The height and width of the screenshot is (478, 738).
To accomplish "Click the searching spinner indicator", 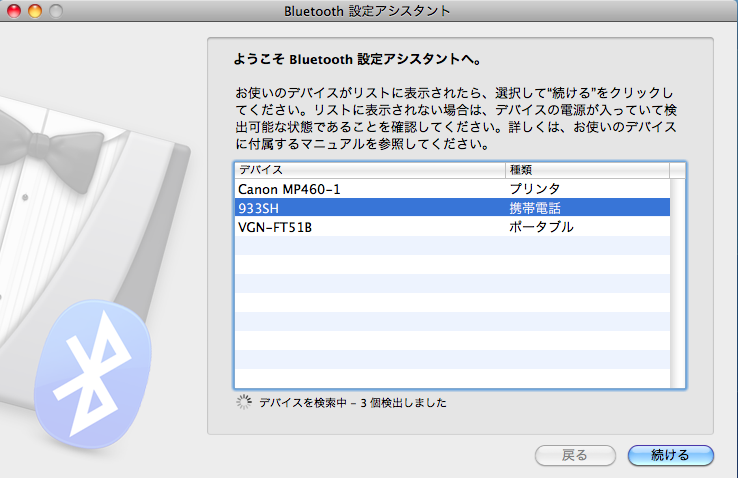I will (x=244, y=402).
